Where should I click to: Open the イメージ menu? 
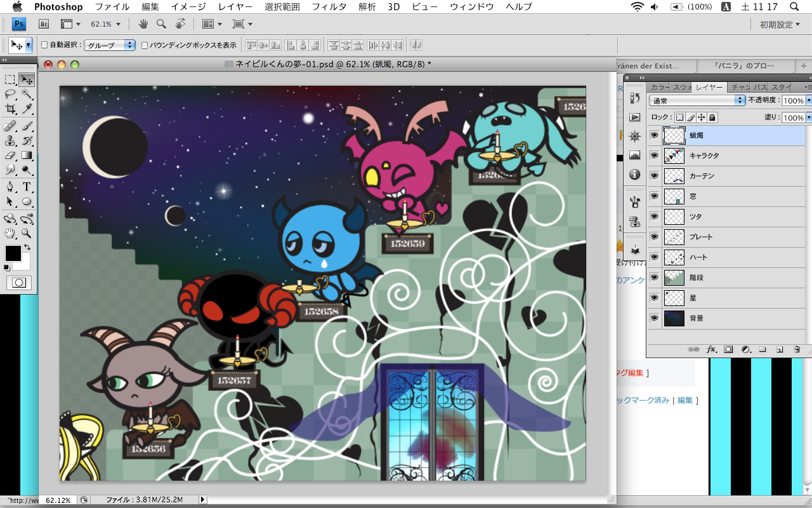click(x=188, y=7)
